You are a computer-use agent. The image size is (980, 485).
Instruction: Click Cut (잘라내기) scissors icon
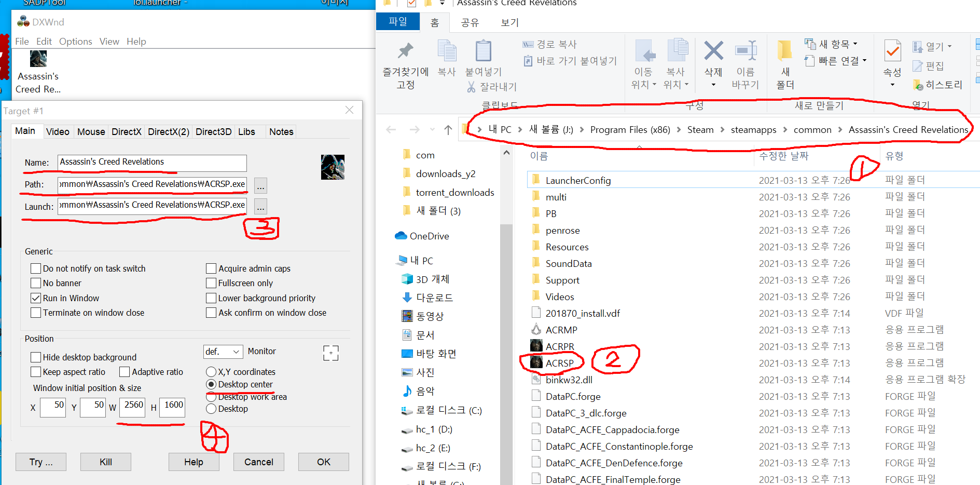471,87
